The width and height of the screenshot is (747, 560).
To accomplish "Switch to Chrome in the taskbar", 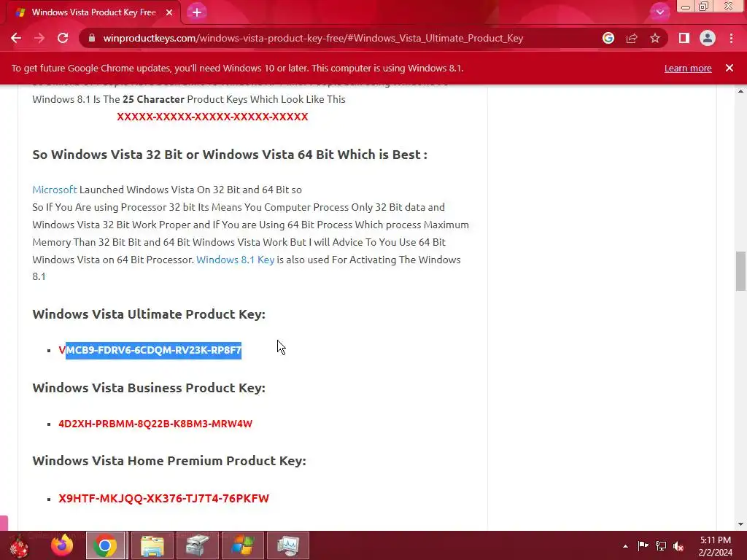I will [105, 545].
